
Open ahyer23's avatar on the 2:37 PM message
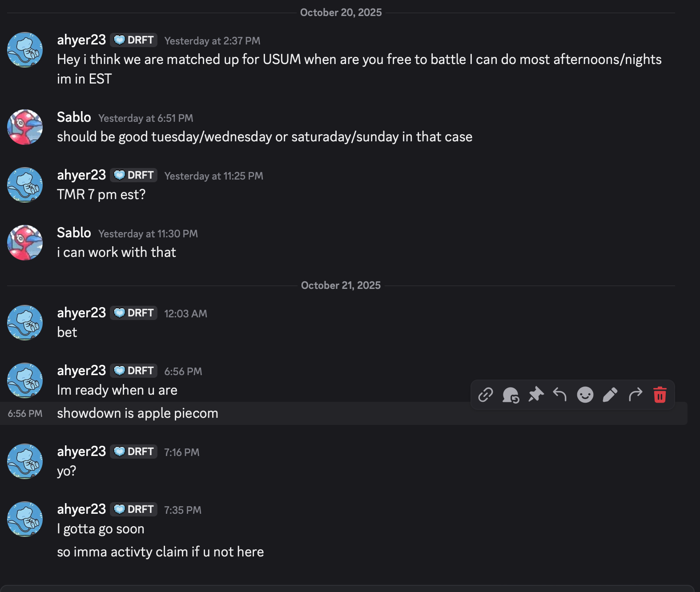25,50
